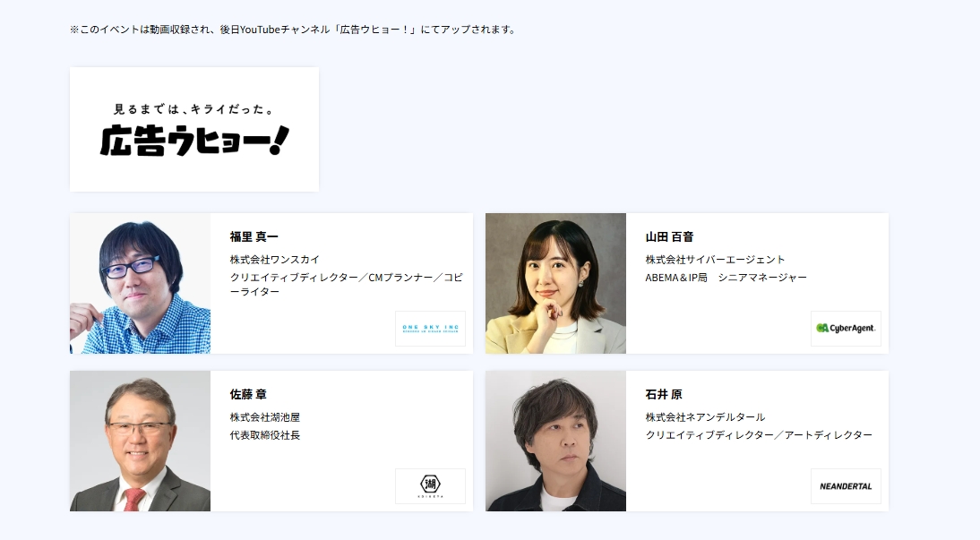980x540 pixels.
Task: Click 石井's クリエイティブディレクター／アートディレクター title
Action: [x=759, y=435]
